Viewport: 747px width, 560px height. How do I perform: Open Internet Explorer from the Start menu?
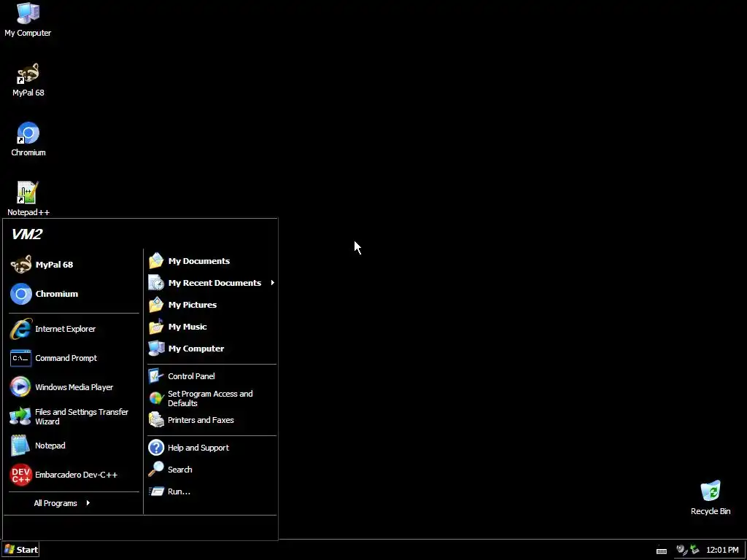click(x=74, y=329)
